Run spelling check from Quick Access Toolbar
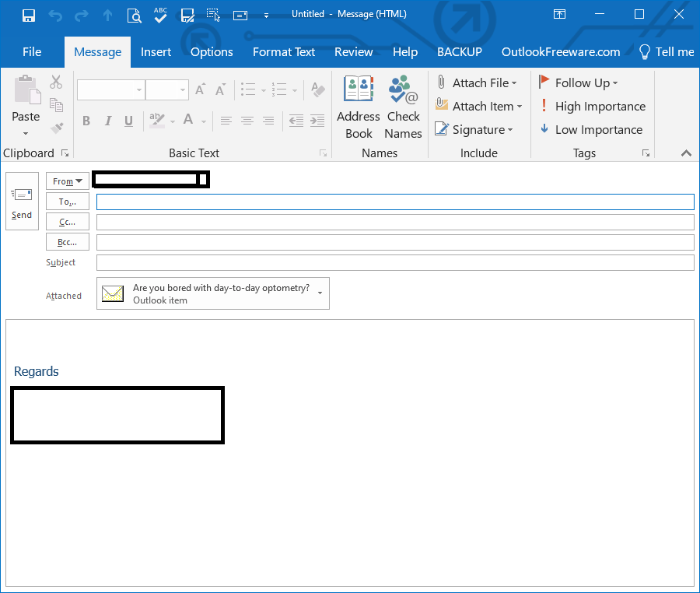Image resolution: width=700 pixels, height=593 pixels. click(x=159, y=14)
